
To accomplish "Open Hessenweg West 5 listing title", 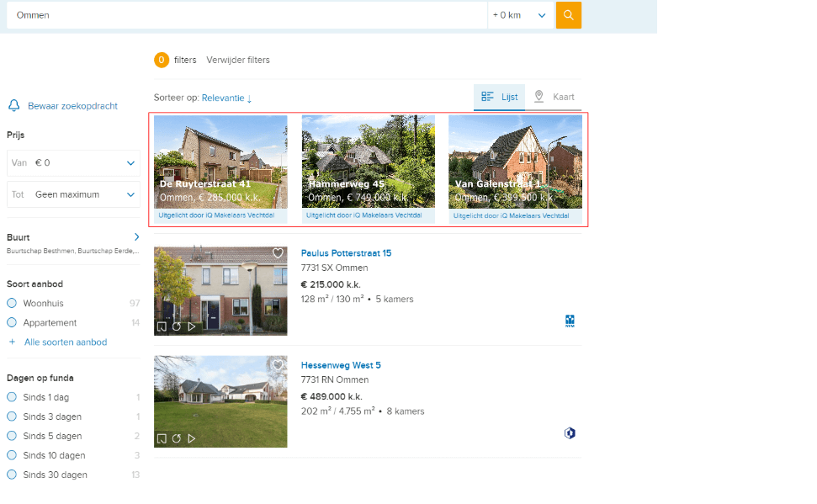I will point(341,365).
